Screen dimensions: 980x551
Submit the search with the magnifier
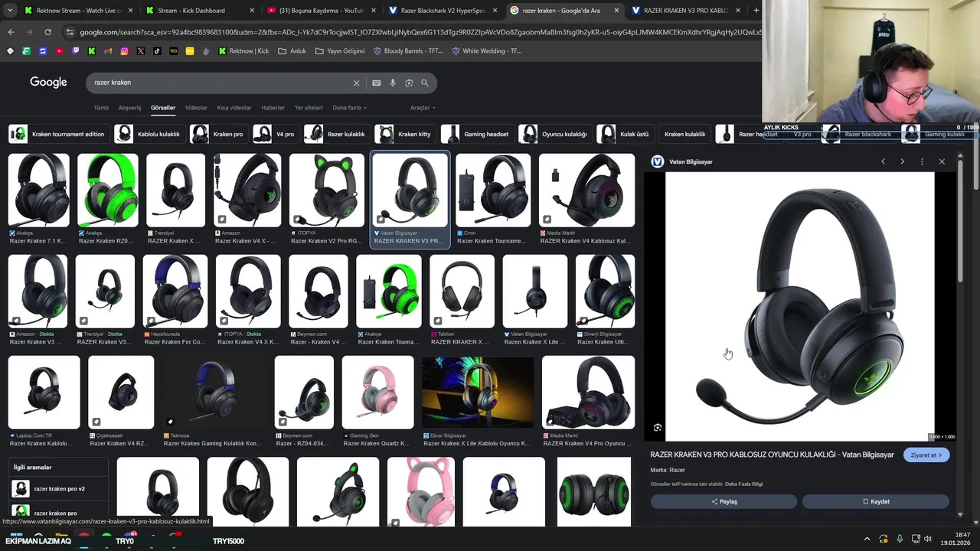pos(425,83)
